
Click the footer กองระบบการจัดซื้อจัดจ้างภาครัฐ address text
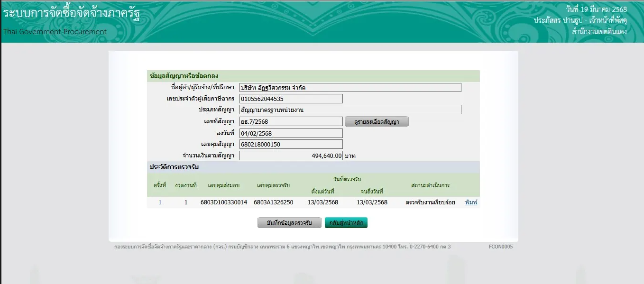tap(283, 247)
